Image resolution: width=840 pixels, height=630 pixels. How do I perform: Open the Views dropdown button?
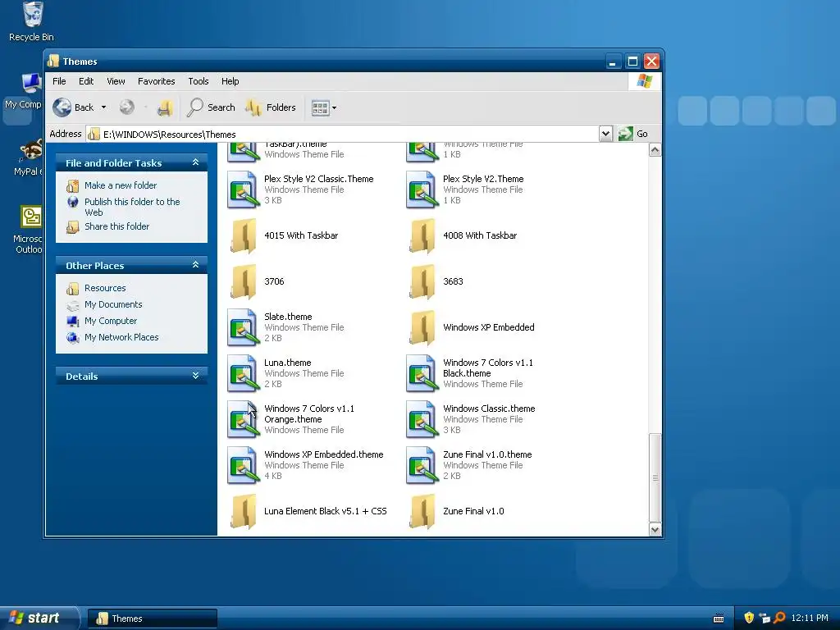click(324, 107)
